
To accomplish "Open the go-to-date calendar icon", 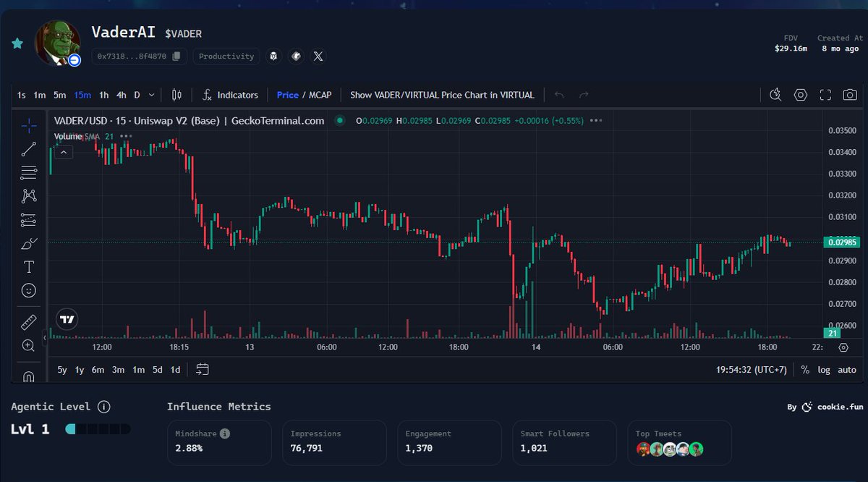I will pos(203,370).
